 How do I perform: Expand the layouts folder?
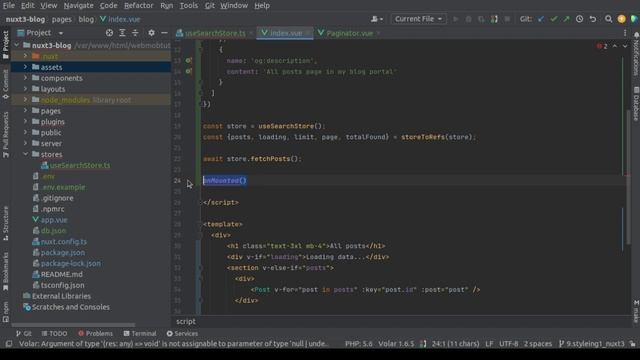click(25, 89)
